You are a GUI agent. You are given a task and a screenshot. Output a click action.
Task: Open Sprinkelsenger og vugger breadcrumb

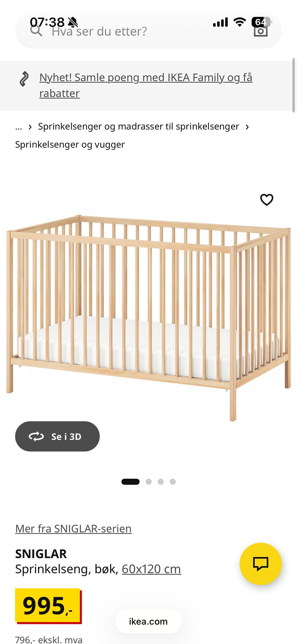click(70, 145)
